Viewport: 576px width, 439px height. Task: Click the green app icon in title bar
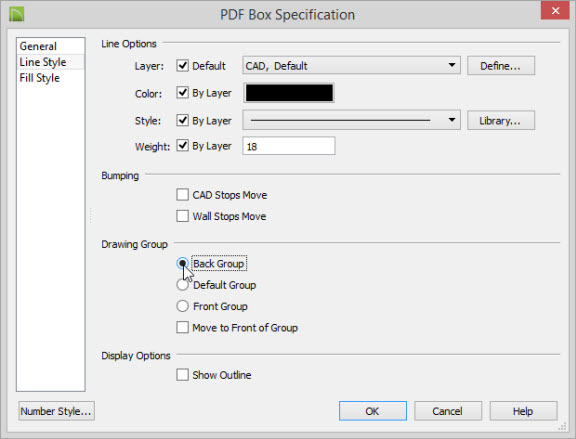(17, 14)
